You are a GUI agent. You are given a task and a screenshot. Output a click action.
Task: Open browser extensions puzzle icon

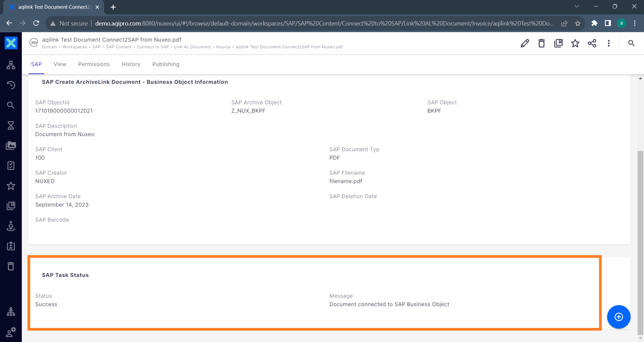594,23
